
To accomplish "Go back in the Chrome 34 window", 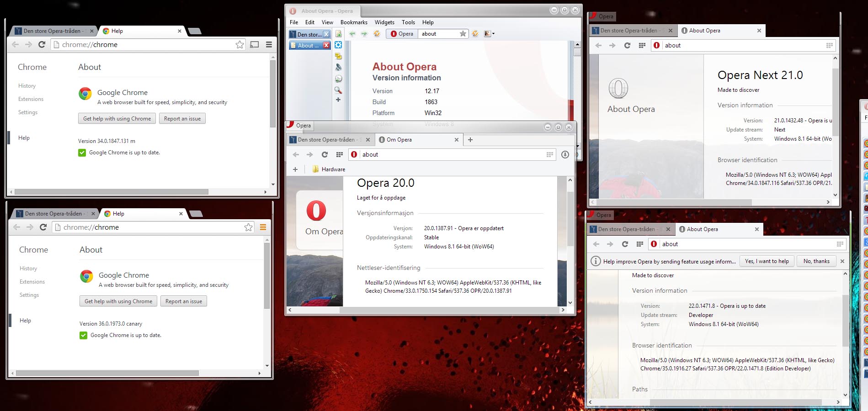I will (15, 44).
